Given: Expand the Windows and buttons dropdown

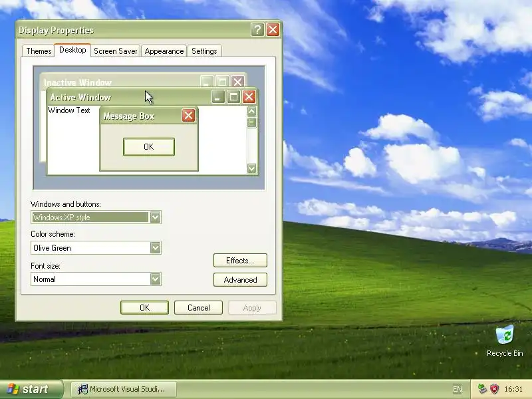Looking at the screenshot, I should click(155, 217).
